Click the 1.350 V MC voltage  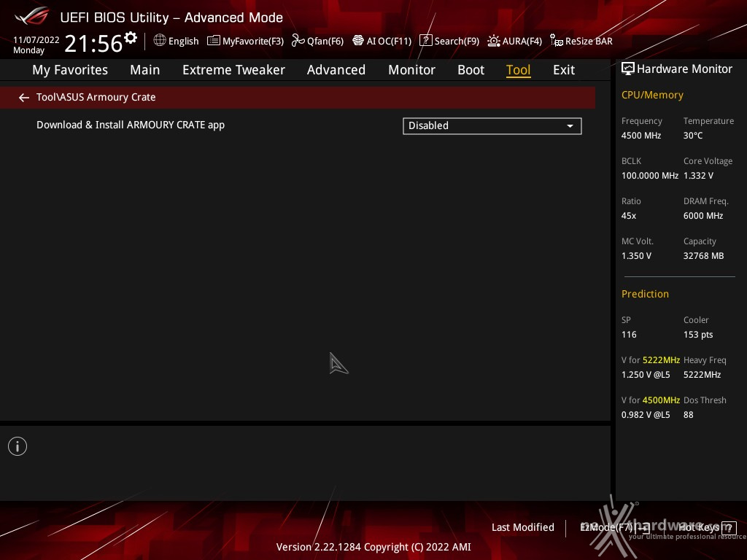[x=636, y=256]
